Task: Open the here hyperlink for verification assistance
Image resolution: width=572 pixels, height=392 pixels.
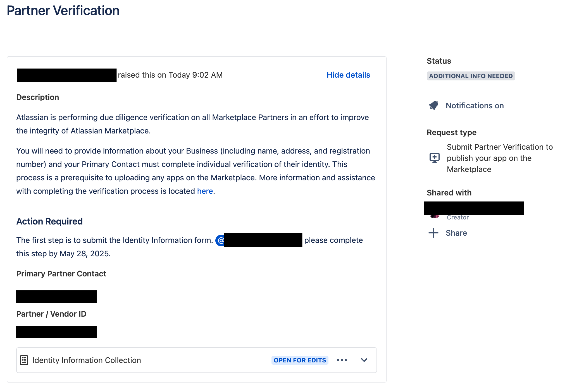Action: pyautogui.click(x=205, y=191)
